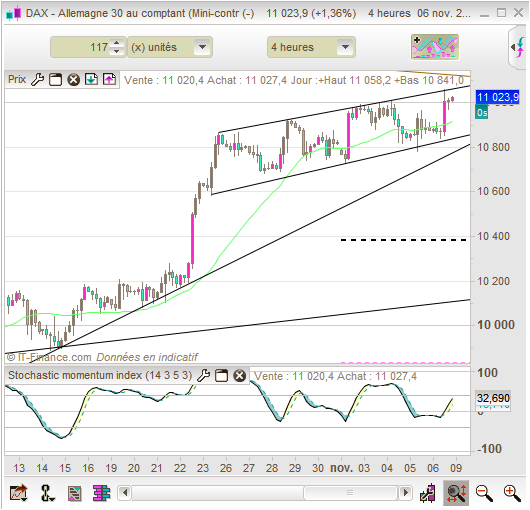Click the export chart icon in bottom toolbar
The height and width of the screenshot is (510, 530).
(x=18, y=492)
